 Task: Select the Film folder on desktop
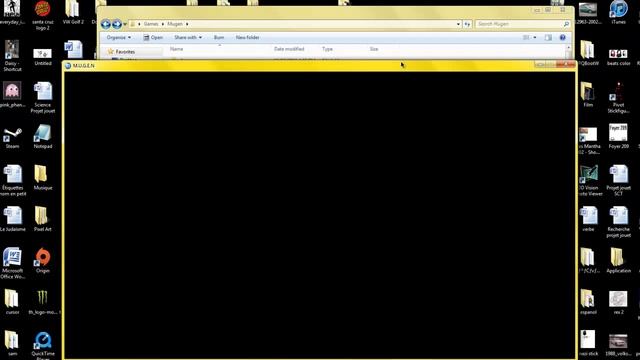pos(588,95)
